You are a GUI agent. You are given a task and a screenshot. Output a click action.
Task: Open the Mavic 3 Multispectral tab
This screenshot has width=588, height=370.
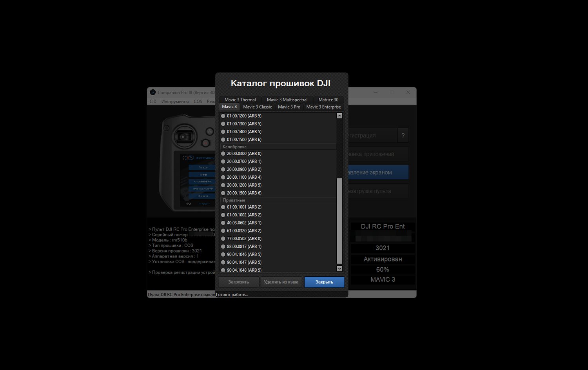point(287,100)
